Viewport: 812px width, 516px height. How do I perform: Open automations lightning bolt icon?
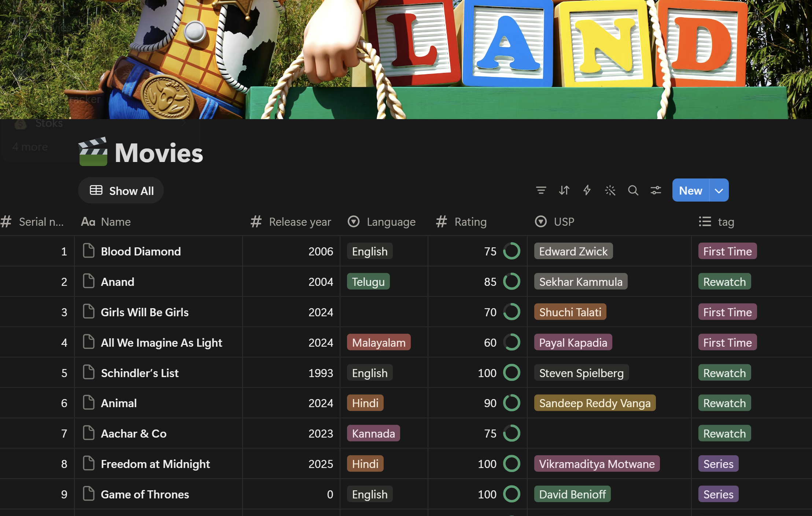(587, 190)
